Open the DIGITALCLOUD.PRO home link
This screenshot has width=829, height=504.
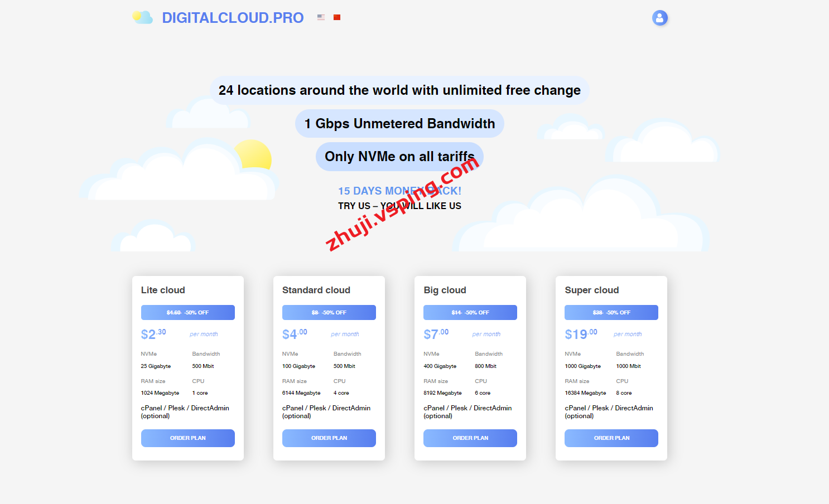(233, 18)
